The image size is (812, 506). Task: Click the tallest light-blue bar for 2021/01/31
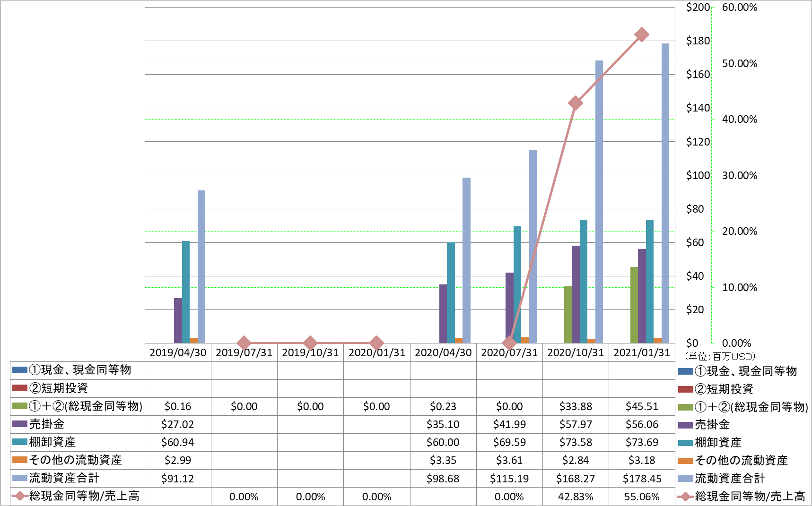click(x=665, y=193)
